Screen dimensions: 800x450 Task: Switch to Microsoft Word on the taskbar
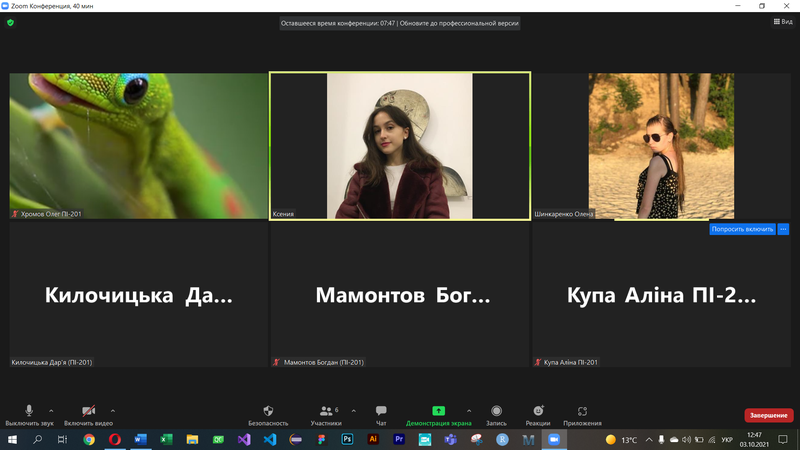[140, 439]
